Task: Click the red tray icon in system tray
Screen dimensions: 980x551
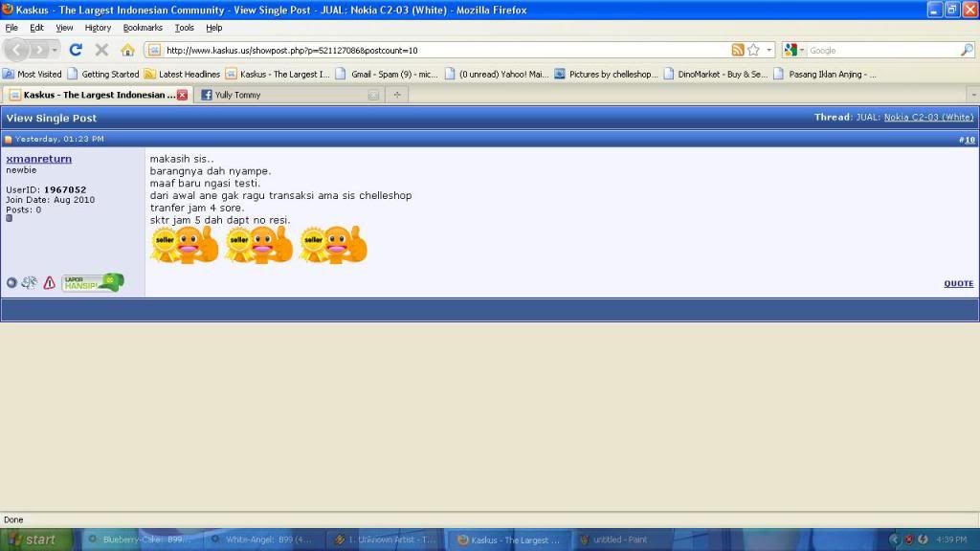Action: (x=909, y=540)
